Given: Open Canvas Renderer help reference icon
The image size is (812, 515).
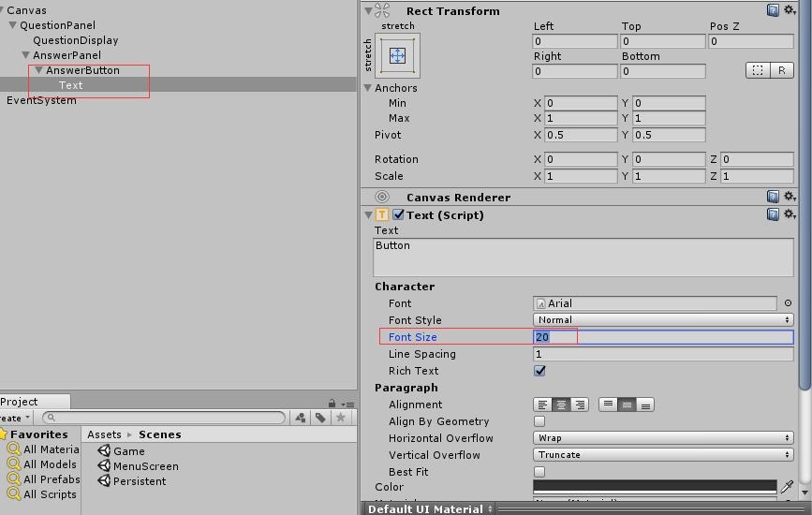Looking at the screenshot, I should pos(773,197).
